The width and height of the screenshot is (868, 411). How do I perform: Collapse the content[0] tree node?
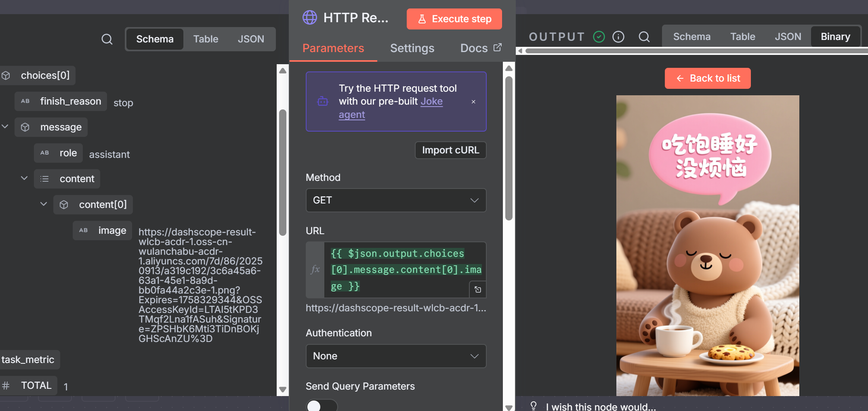click(x=44, y=204)
